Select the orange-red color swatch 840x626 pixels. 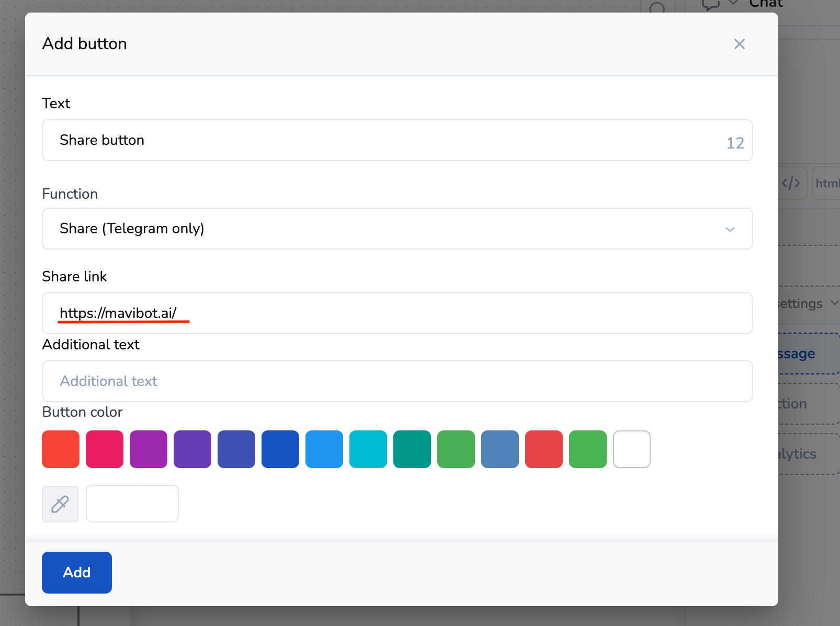[61, 449]
